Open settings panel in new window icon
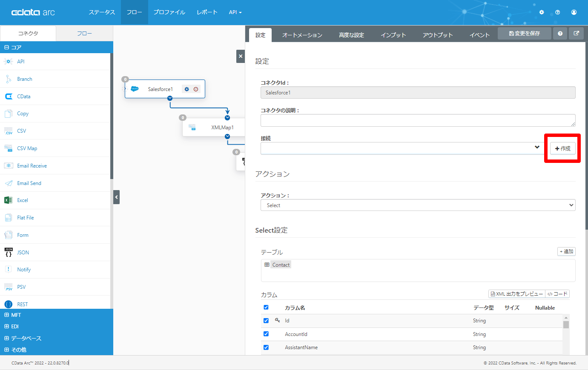Image resolution: width=588 pixels, height=370 pixels. (576, 34)
